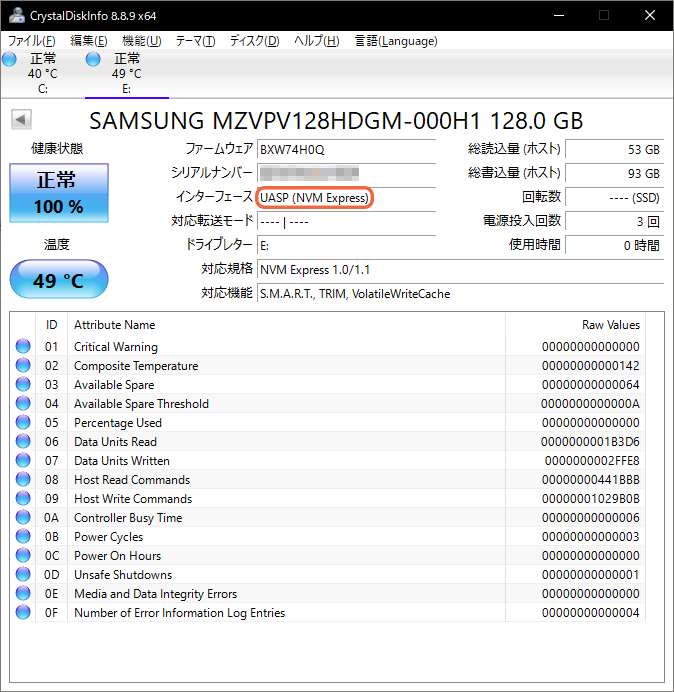674x692 pixels.
Task: Close the CrystalDiskInfo window
Action: (650, 15)
